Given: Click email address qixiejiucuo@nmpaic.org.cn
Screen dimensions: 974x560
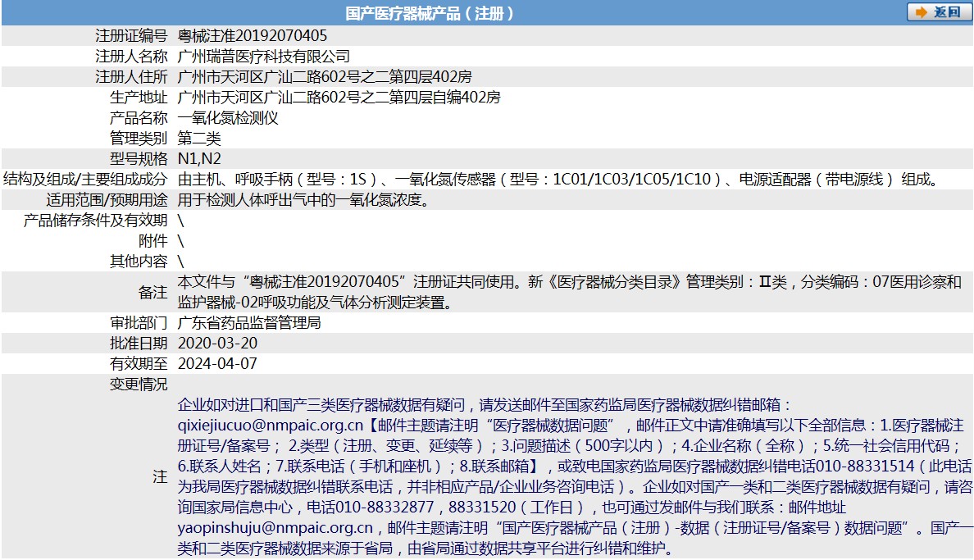Looking at the screenshot, I should pos(271,426).
